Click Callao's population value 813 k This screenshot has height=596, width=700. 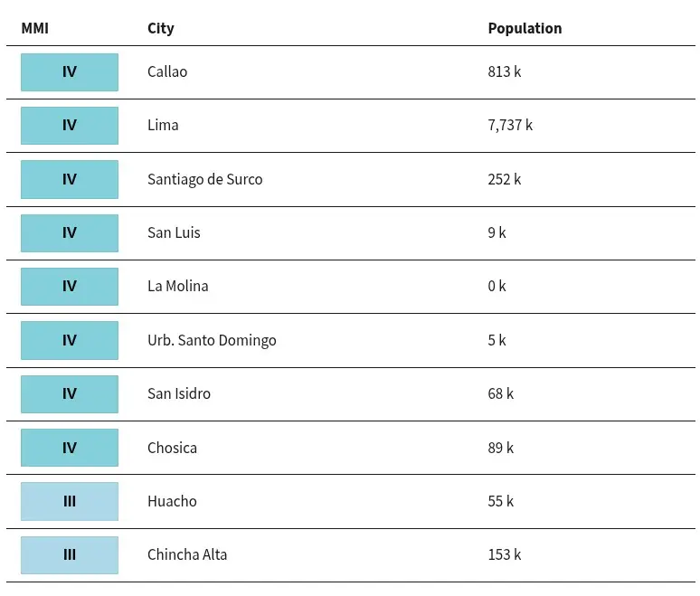point(505,71)
